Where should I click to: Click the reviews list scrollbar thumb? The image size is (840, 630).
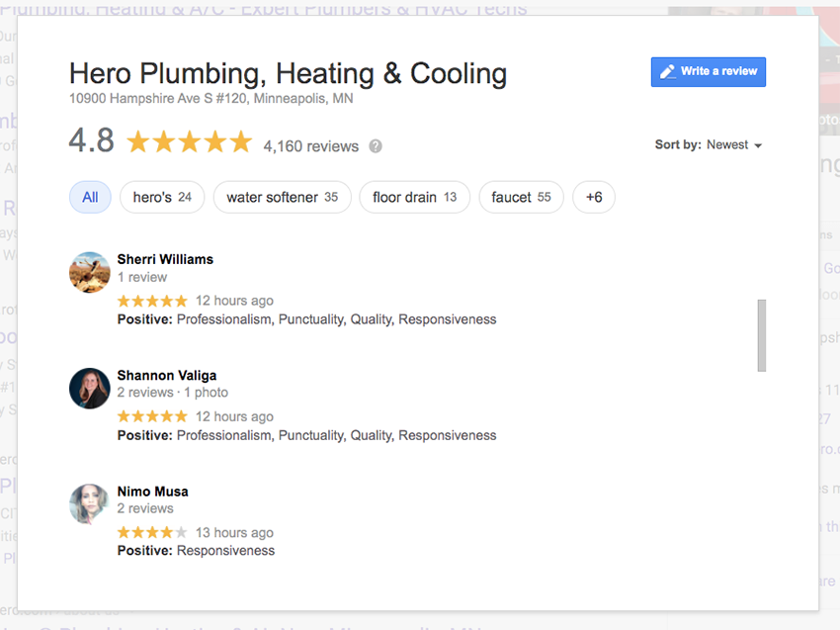761,335
